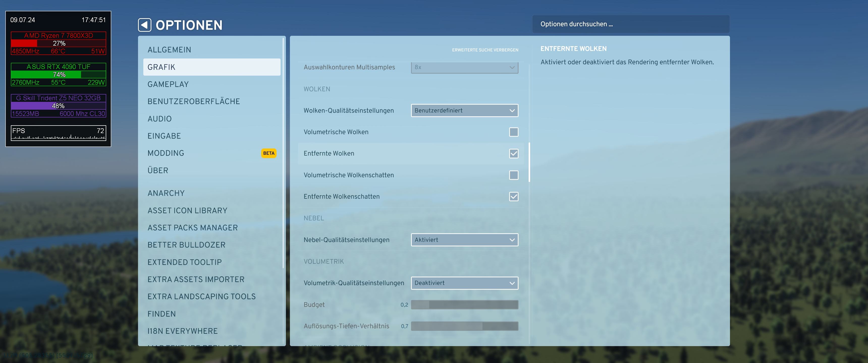Switch to the Allgemein options tab
Image resolution: width=868 pixels, height=363 pixels.
169,50
